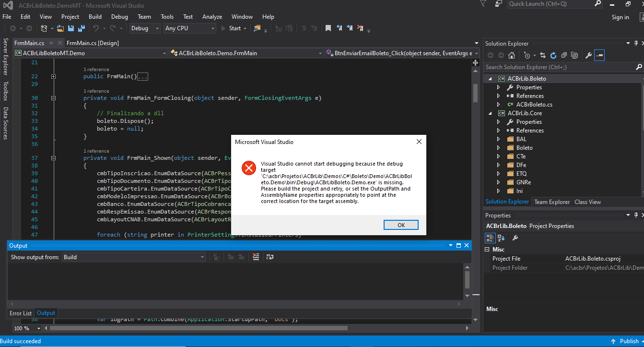644x347 pixels.
Task: Click Collapse All in Solution Explorer
Action: pyautogui.click(x=564, y=55)
